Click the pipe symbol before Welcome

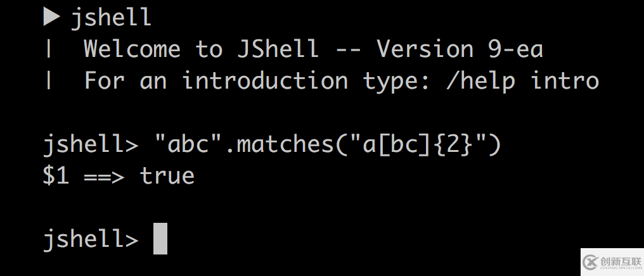[49, 49]
